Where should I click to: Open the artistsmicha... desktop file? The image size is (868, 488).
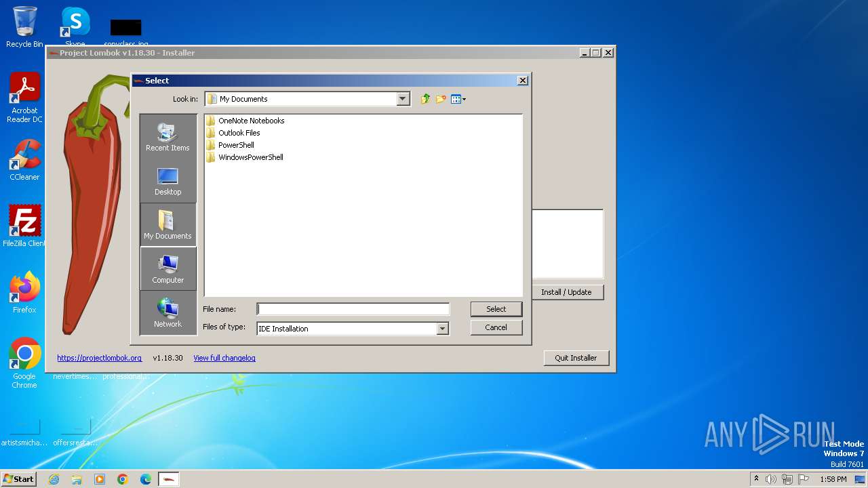(24, 431)
